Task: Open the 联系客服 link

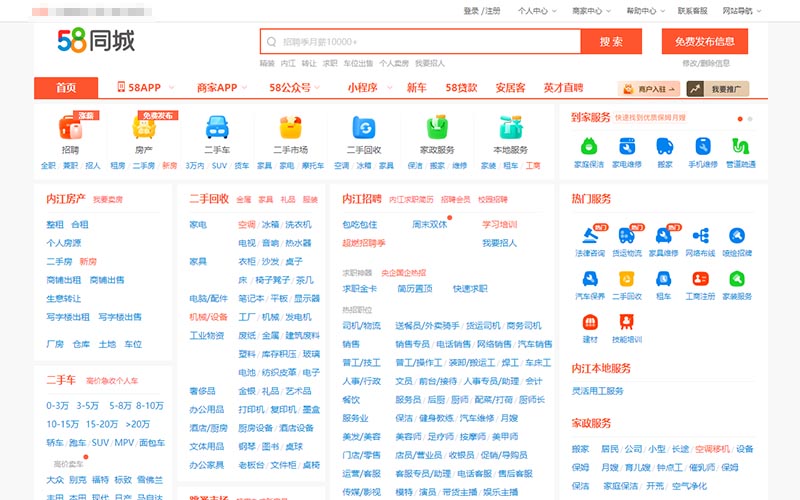Action: [x=692, y=11]
